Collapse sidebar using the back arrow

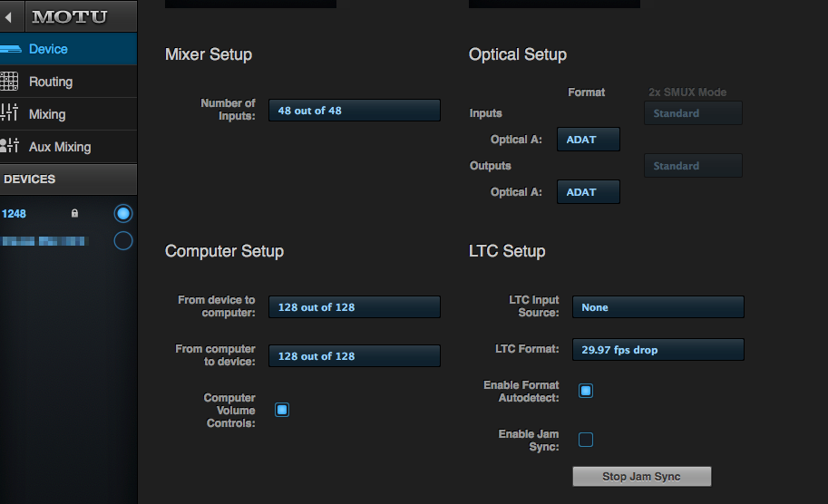[8, 17]
